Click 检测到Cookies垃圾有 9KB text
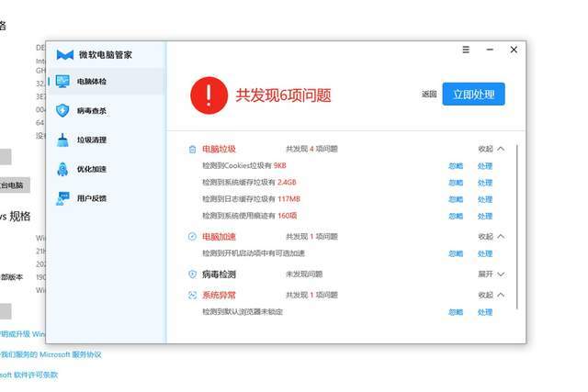 coord(244,165)
